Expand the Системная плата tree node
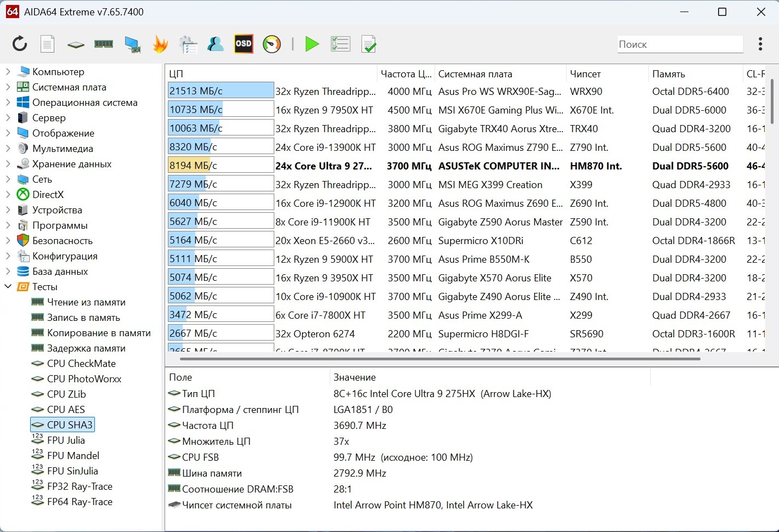This screenshot has height=532, width=779. point(8,87)
